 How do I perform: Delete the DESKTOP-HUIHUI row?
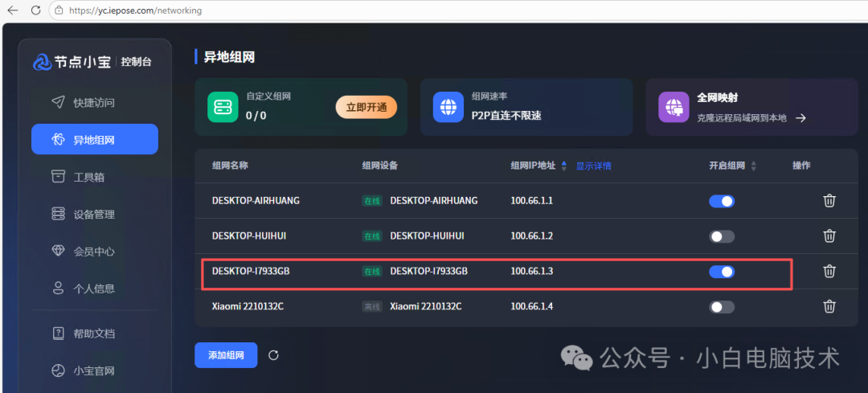[x=829, y=235]
